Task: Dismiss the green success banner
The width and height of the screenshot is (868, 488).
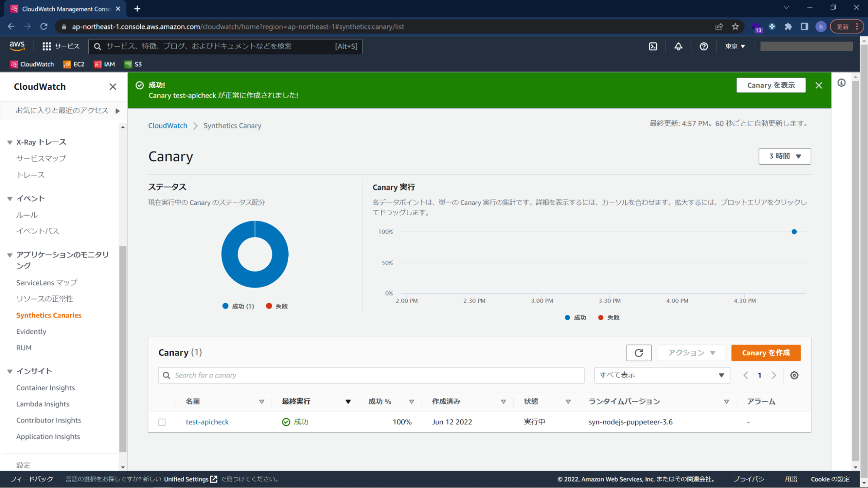Action: [819, 85]
